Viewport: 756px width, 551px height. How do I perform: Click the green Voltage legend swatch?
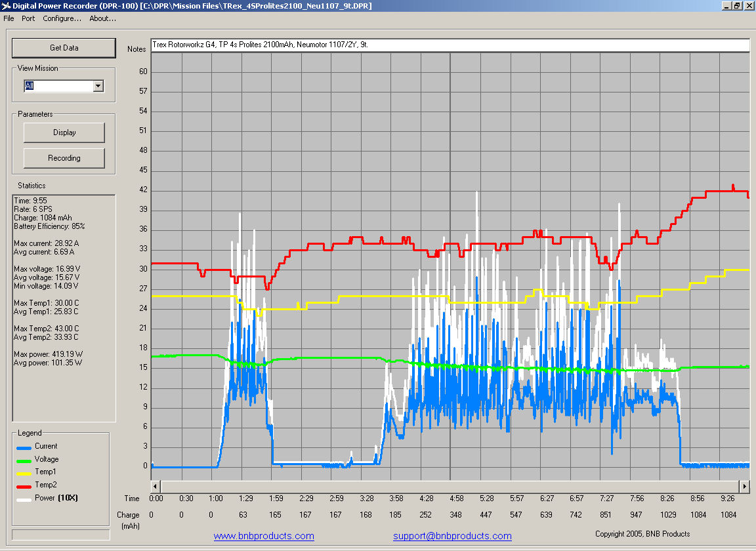coord(24,461)
